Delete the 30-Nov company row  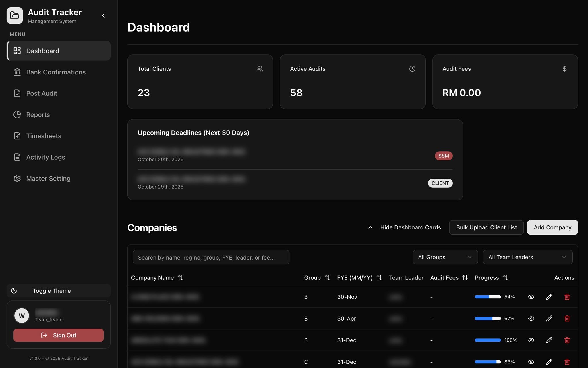tap(567, 297)
